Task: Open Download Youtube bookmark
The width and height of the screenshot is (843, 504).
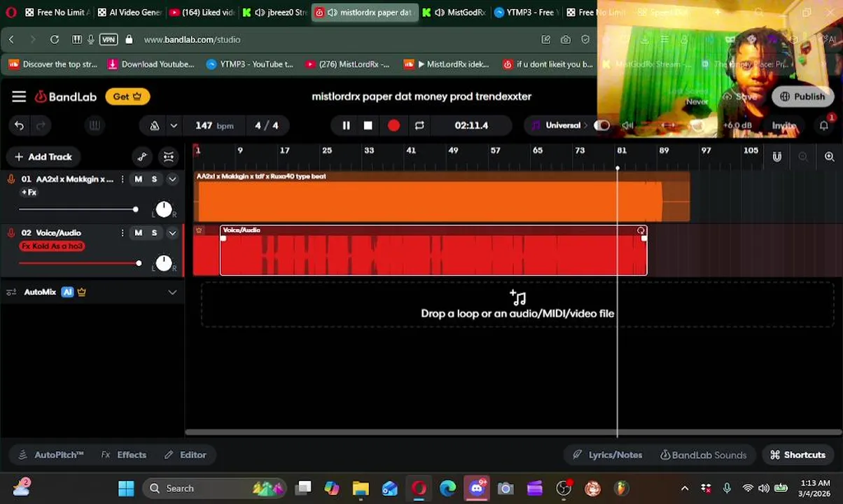Action: click(x=151, y=64)
